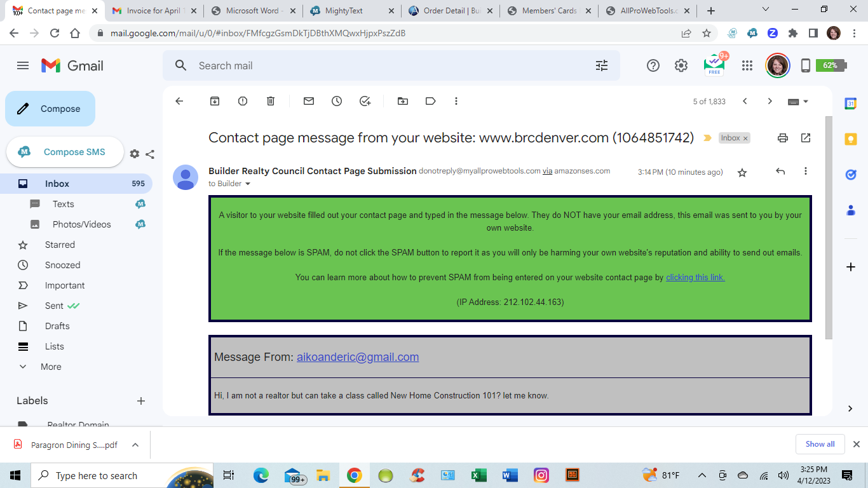The height and width of the screenshot is (488, 868).
Task: Open Google Calendar side panel
Action: 851,104
